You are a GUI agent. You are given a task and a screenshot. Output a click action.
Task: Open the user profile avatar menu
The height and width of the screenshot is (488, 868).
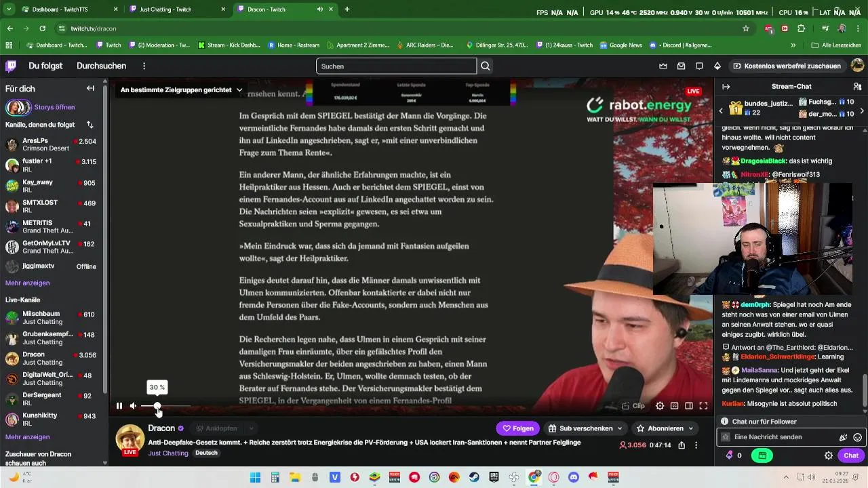pos(857,66)
